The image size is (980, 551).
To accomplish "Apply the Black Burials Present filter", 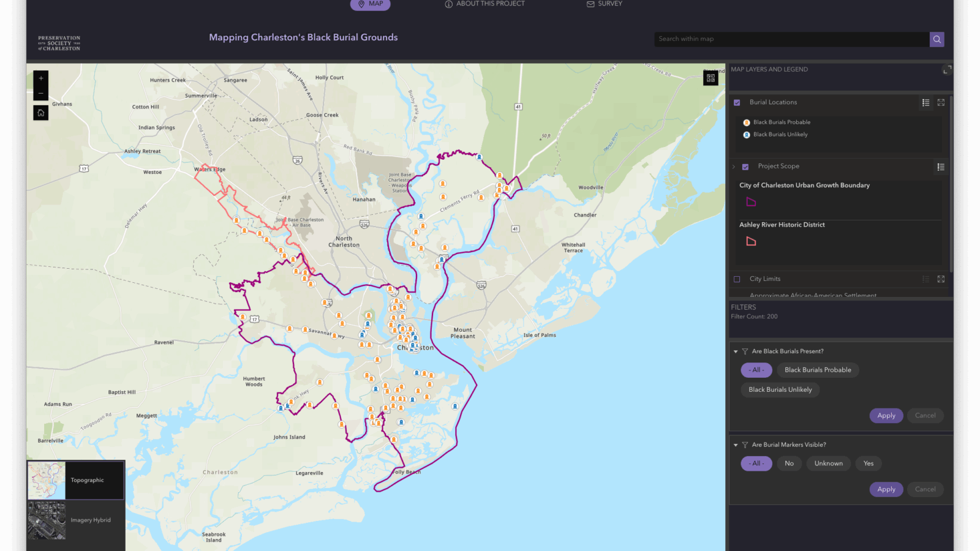I will [x=886, y=416].
